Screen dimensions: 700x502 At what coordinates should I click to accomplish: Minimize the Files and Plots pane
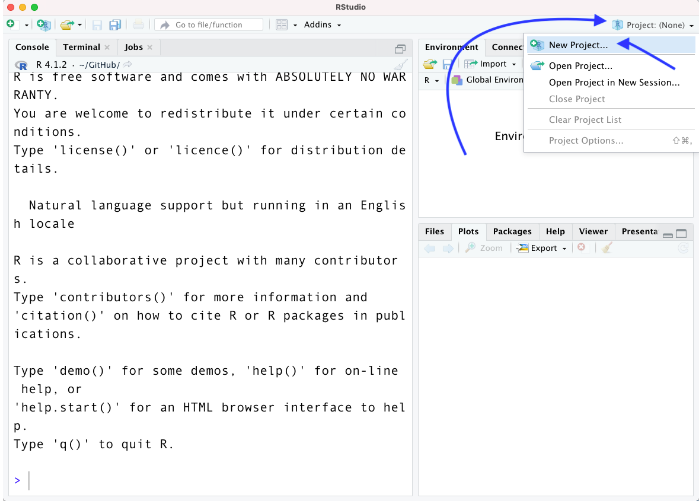click(x=668, y=232)
